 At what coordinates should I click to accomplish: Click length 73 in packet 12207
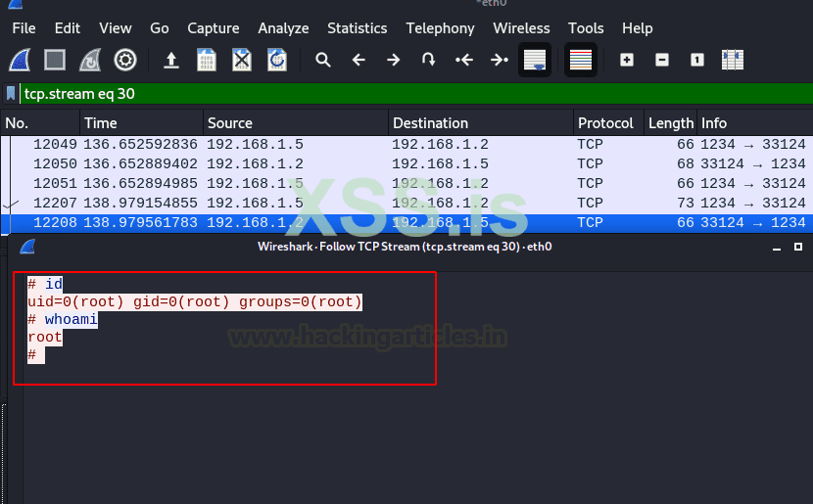(x=685, y=203)
